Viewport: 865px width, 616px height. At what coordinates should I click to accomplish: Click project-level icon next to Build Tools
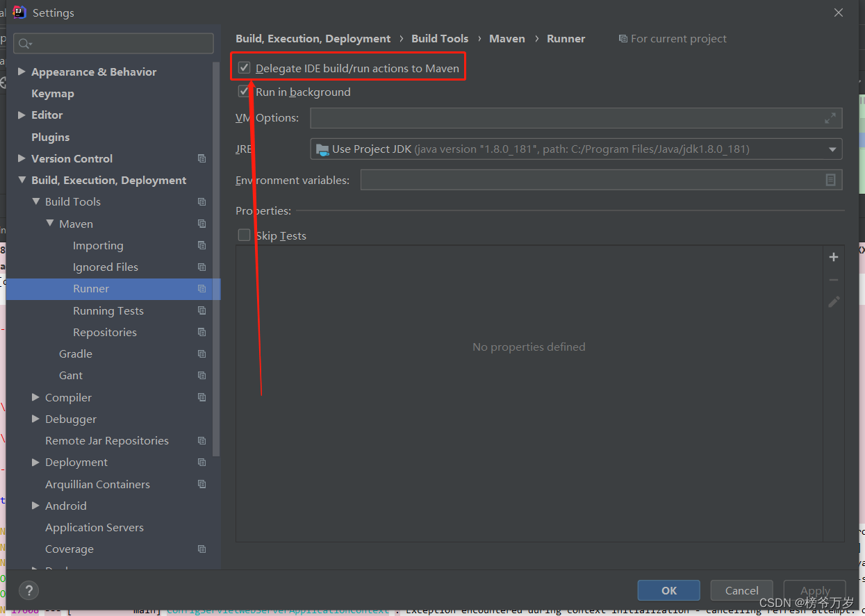201,202
